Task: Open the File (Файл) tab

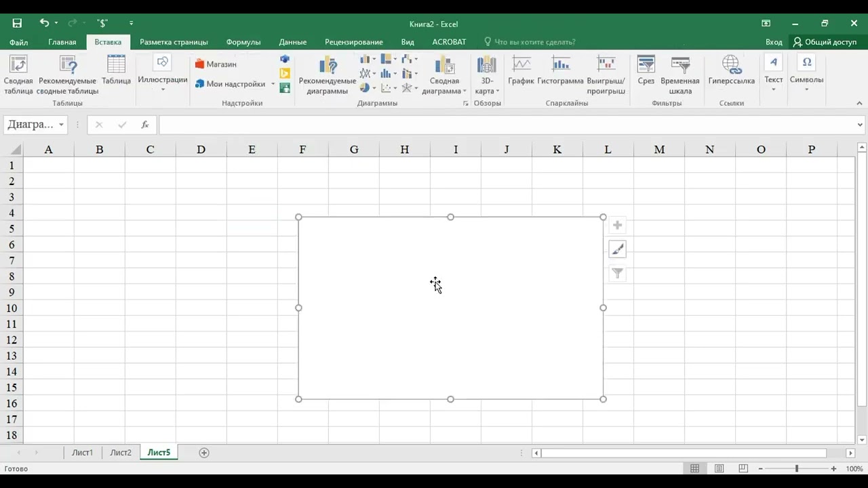Action: pyautogui.click(x=18, y=42)
